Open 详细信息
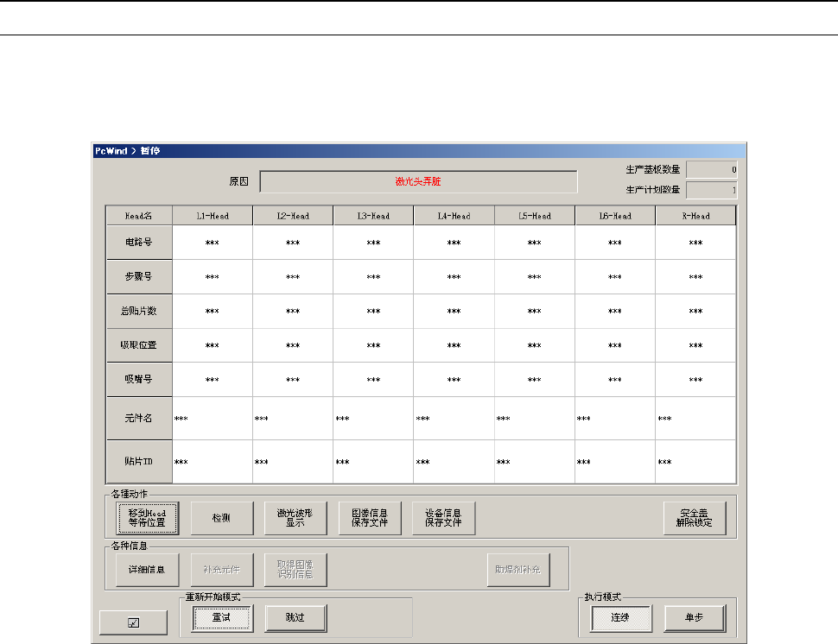Viewport: 838px width, 644px height. click(x=147, y=569)
